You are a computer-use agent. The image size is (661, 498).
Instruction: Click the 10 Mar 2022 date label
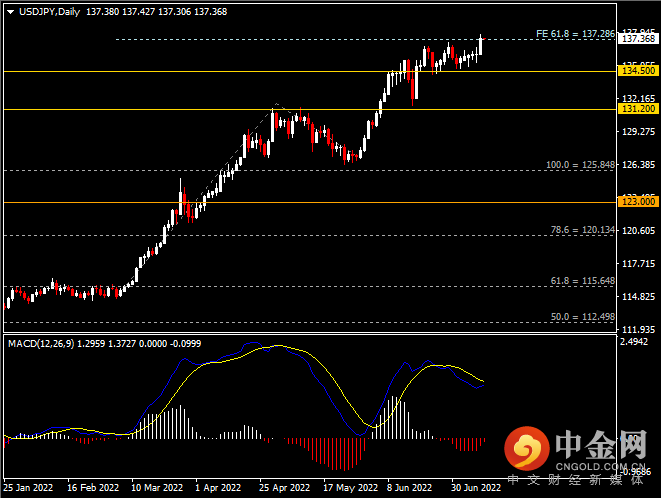[x=157, y=488]
